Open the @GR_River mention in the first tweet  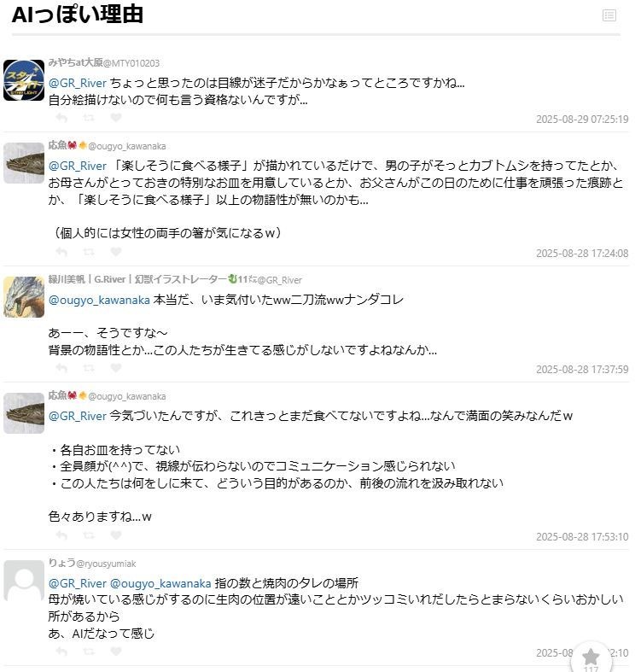tap(77, 83)
